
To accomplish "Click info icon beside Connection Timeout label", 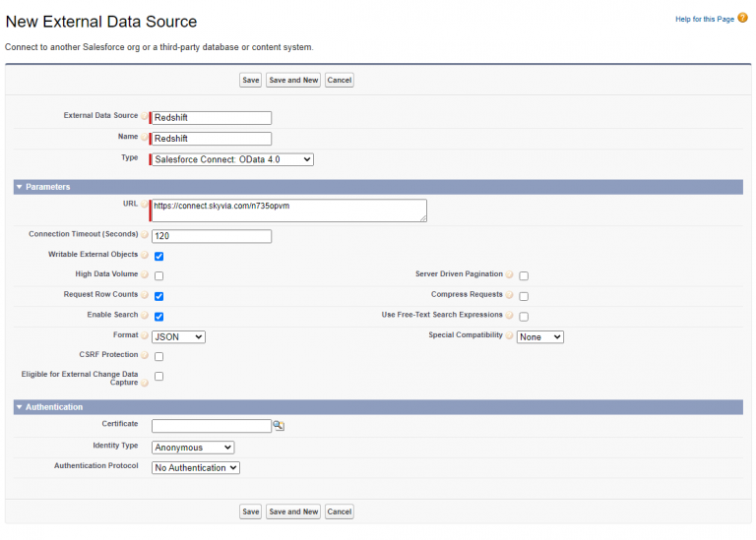I will click(145, 235).
